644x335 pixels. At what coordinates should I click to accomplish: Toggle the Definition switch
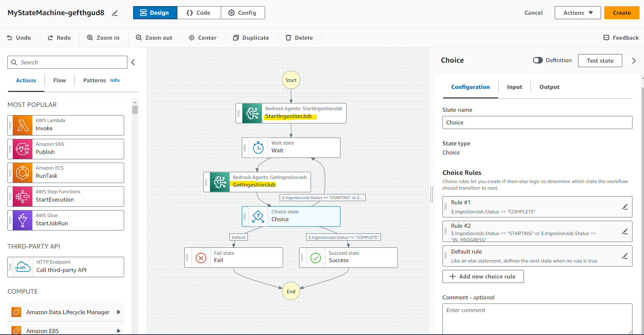coord(537,60)
